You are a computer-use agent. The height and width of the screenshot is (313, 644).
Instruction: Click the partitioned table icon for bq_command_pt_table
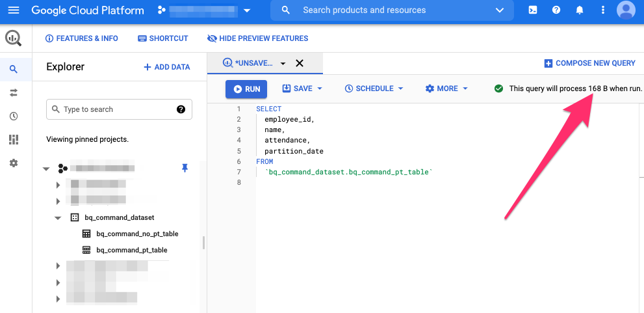pyautogui.click(x=86, y=250)
